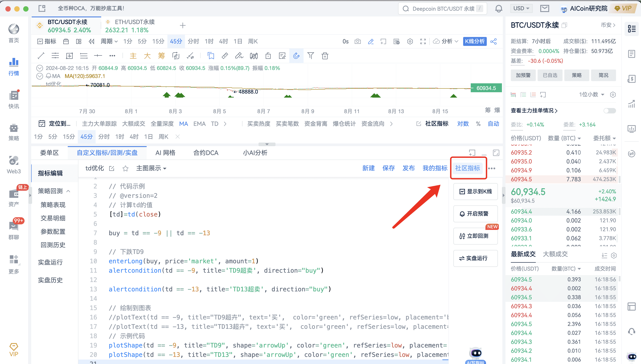Switch to 大额成交 trades tab
641x364 pixels.
coord(555,254)
